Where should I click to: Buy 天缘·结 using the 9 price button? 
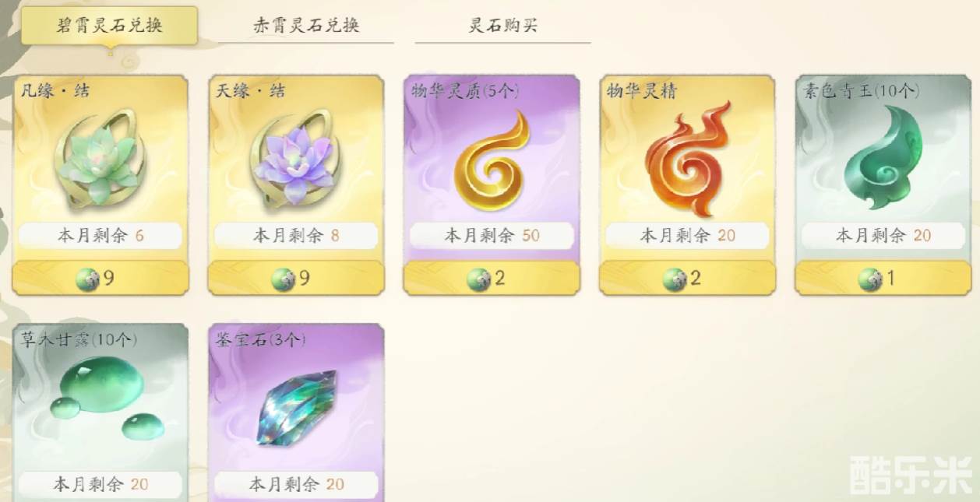point(296,279)
